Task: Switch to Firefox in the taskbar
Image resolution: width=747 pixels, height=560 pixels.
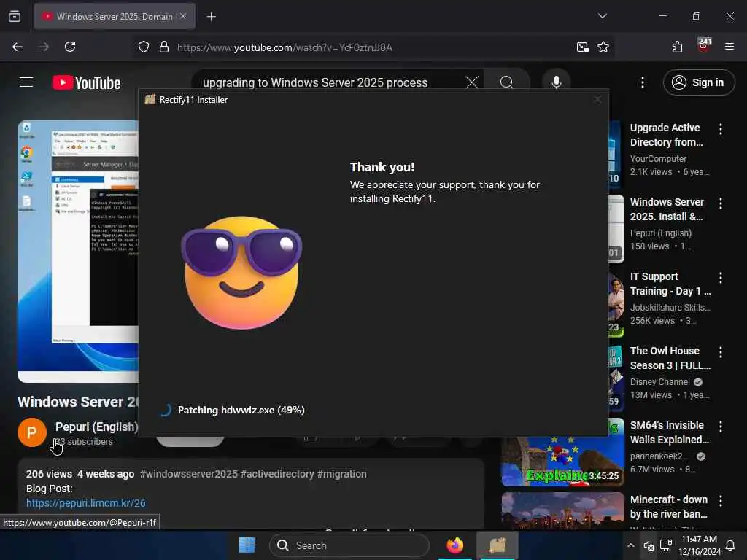Action: point(455,545)
